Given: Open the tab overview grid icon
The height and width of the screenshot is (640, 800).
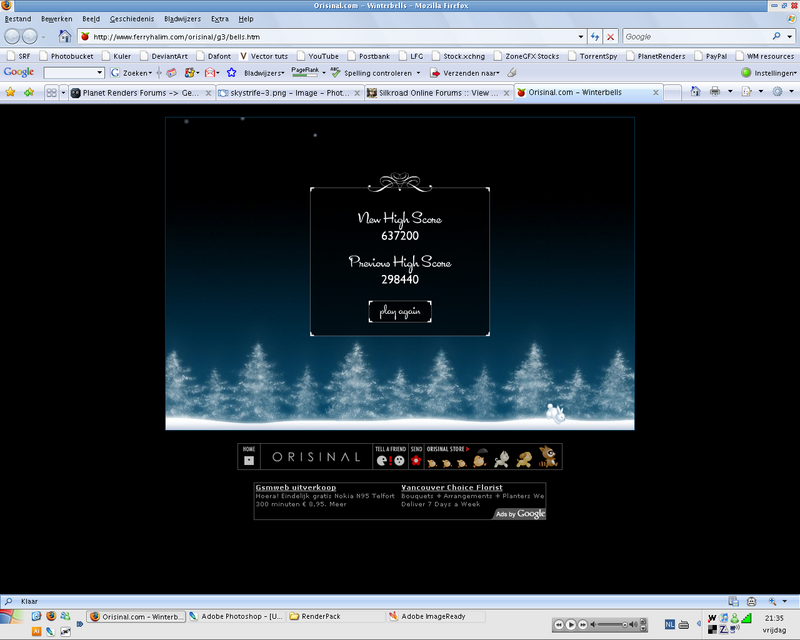Looking at the screenshot, I should tap(52, 93).
